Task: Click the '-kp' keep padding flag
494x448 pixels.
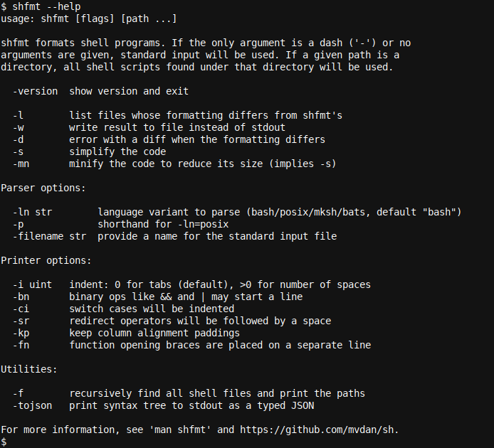Action: click(x=21, y=333)
